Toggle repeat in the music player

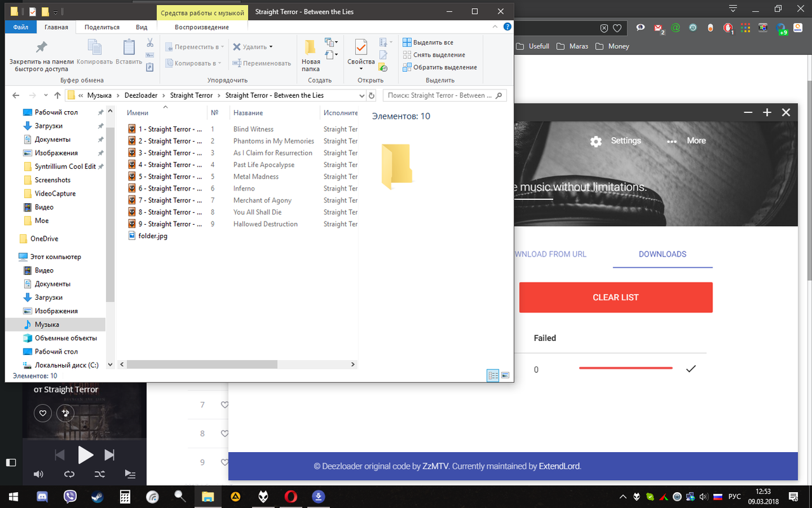69,474
